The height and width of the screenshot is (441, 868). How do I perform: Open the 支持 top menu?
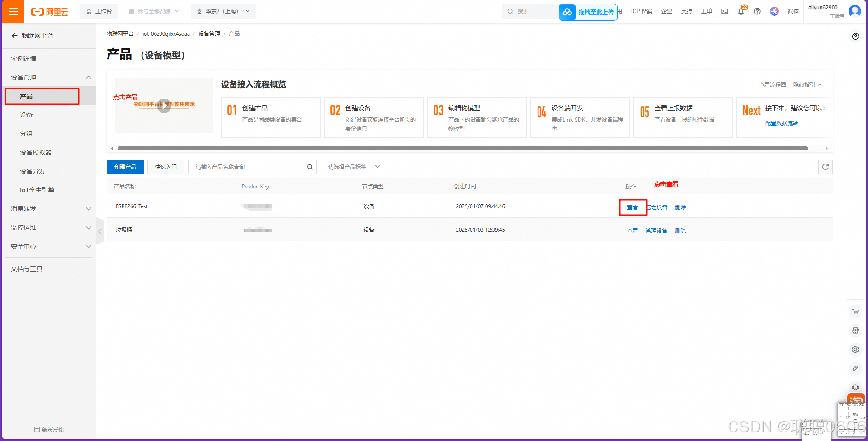[x=687, y=11]
